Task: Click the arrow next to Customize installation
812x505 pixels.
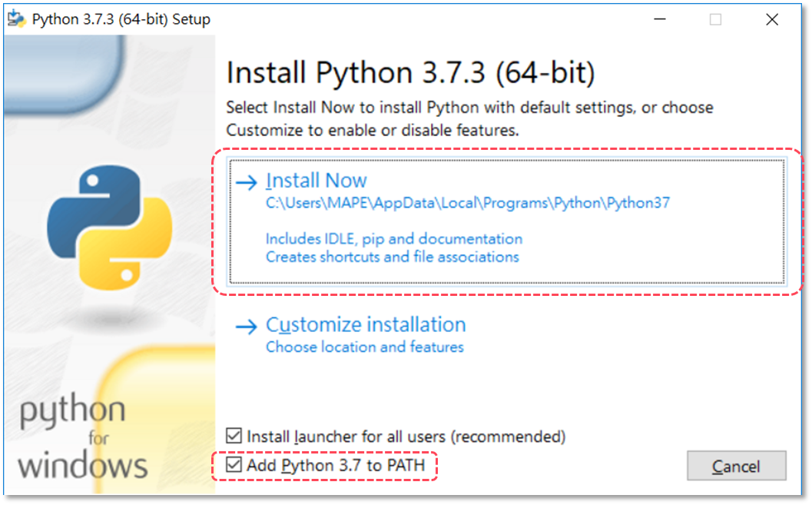Action: click(x=248, y=326)
